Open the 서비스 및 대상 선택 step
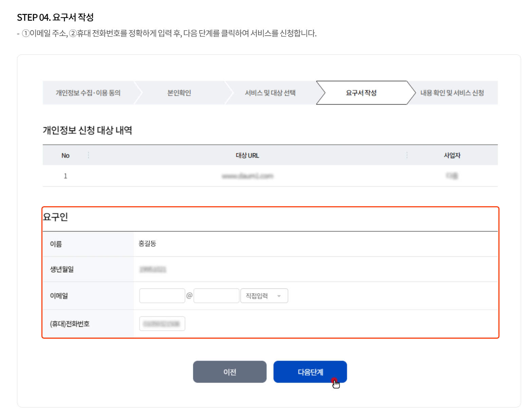 (x=272, y=93)
